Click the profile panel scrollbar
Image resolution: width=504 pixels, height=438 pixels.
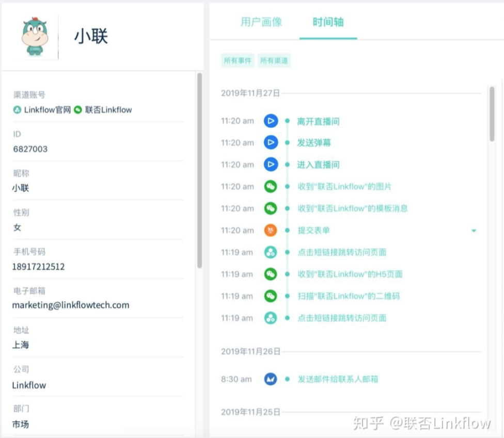[200, 171]
